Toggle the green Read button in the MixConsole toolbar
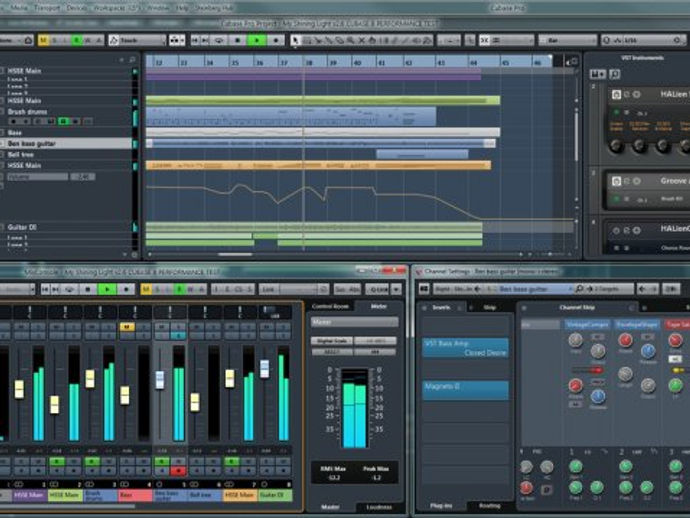 pos(180,289)
